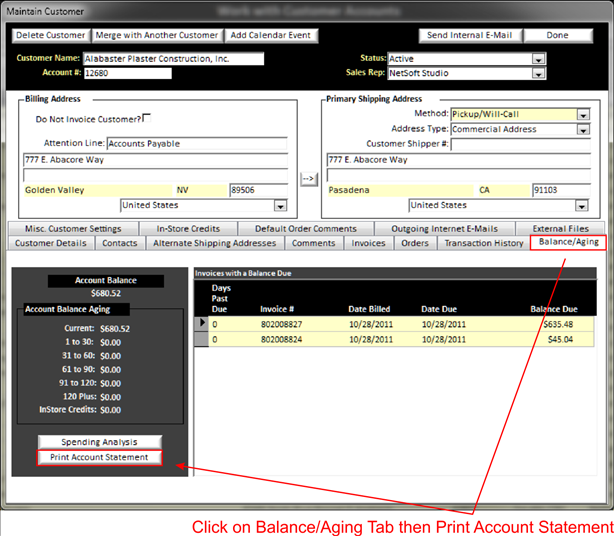Open the Invoices tab
The width and height of the screenshot is (614, 536).
(x=368, y=243)
